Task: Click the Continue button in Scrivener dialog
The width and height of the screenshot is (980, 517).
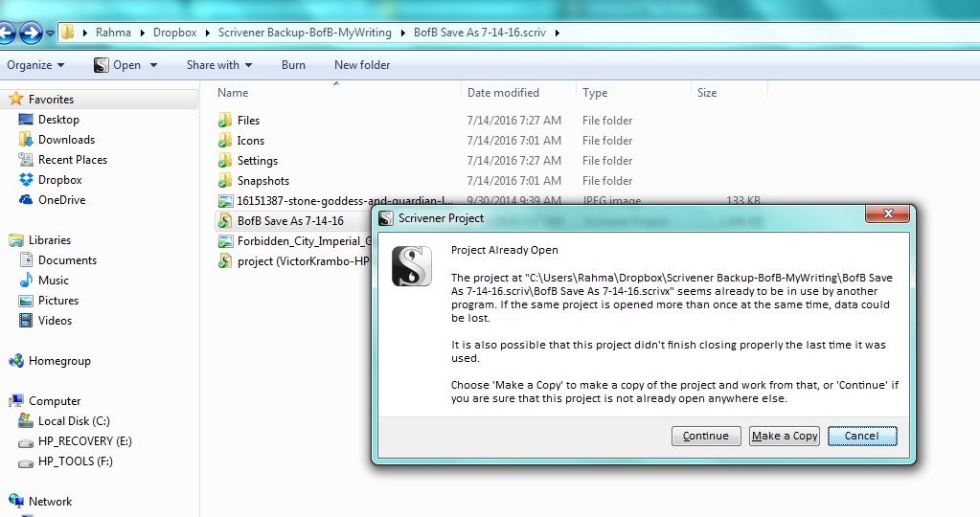Action: pyautogui.click(x=706, y=436)
